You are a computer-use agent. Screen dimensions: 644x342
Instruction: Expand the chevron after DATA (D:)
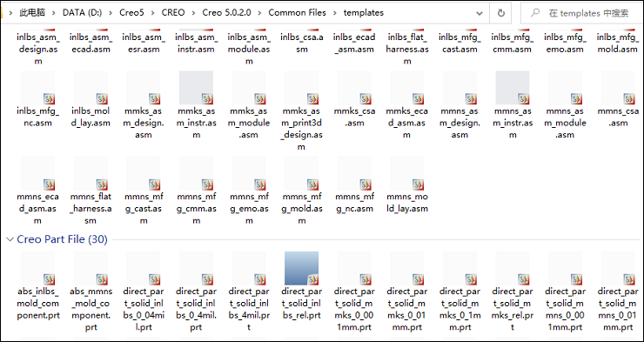pyautogui.click(x=111, y=13)
